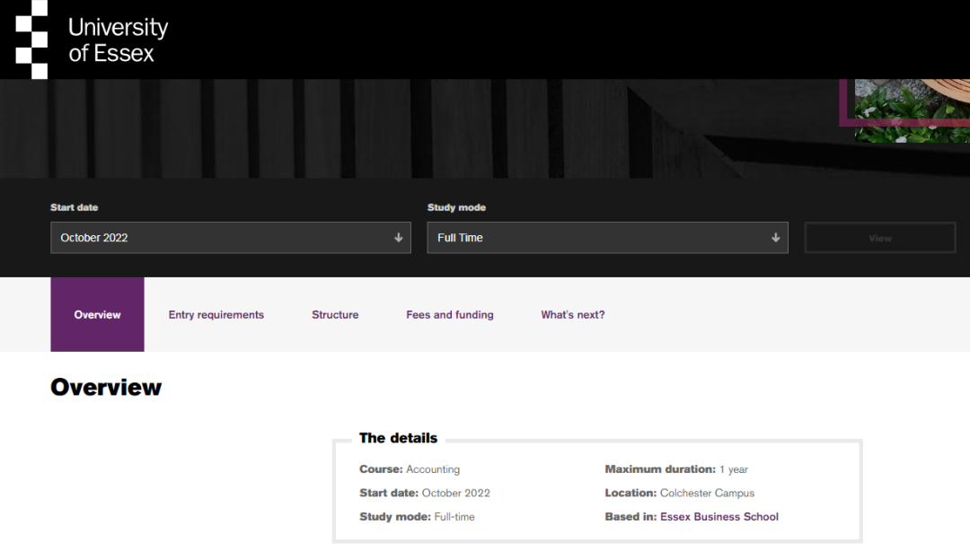Click the down arrow in Start date field
Viewport: 970px width, 560px height.
(398, 238)
